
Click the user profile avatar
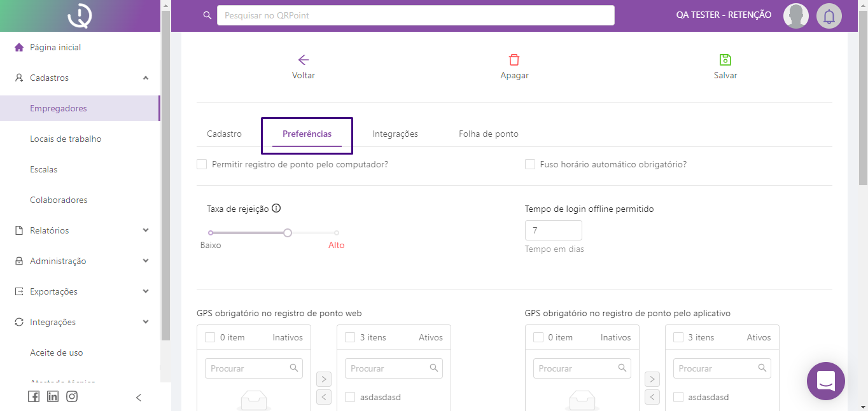point(795,16)
